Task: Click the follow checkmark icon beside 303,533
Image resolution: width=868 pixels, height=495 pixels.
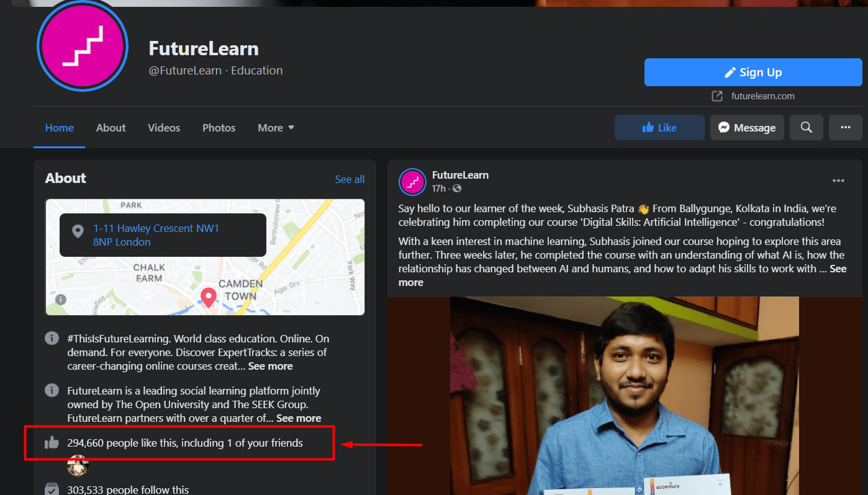Action: (52, 489)
